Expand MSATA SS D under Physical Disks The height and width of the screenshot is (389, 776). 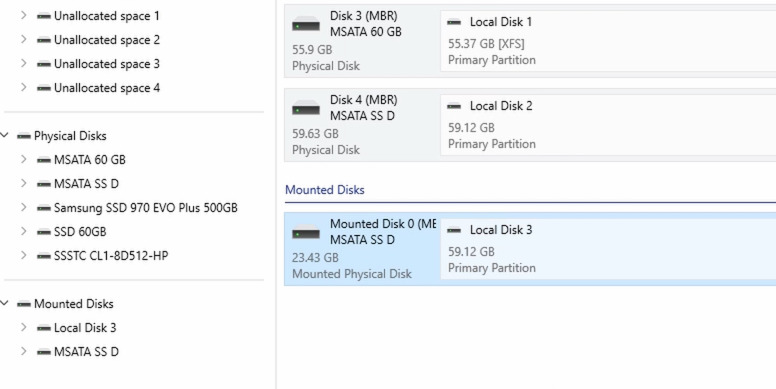tap(23, 183)
